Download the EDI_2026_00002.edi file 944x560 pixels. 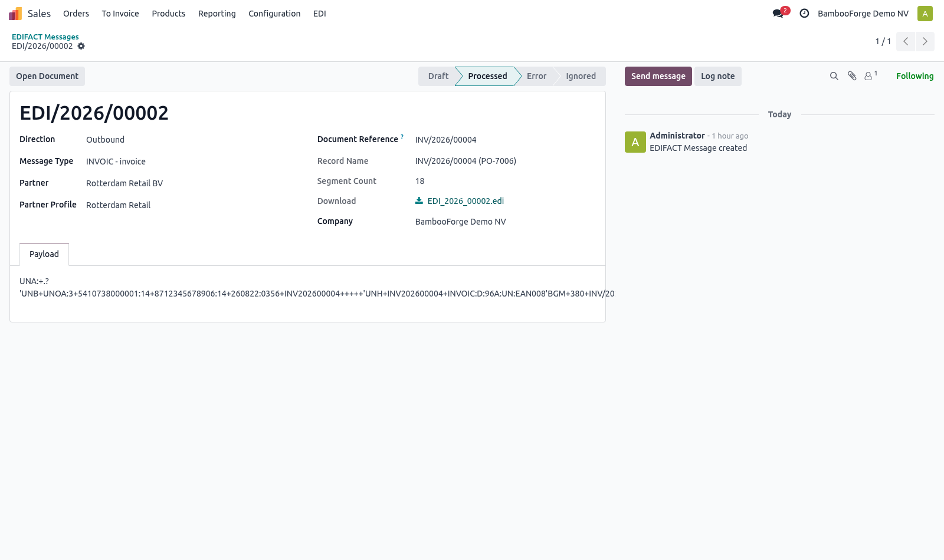[466, 201]
